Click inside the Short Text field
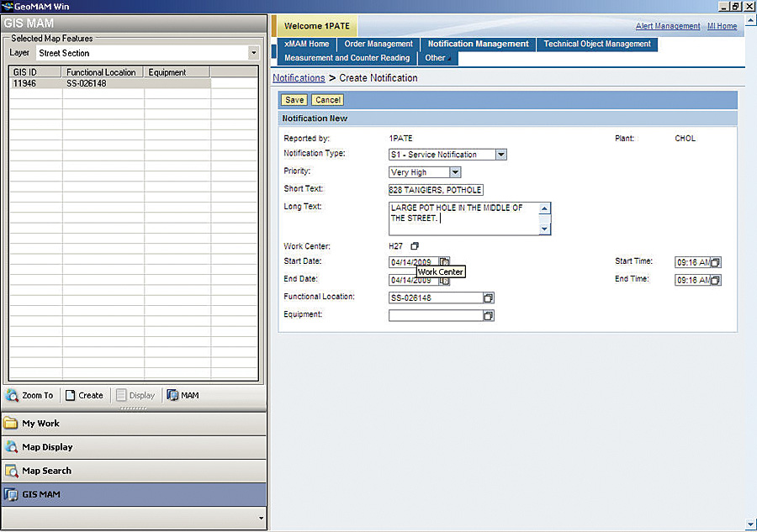757x532 pixels. 437,189
